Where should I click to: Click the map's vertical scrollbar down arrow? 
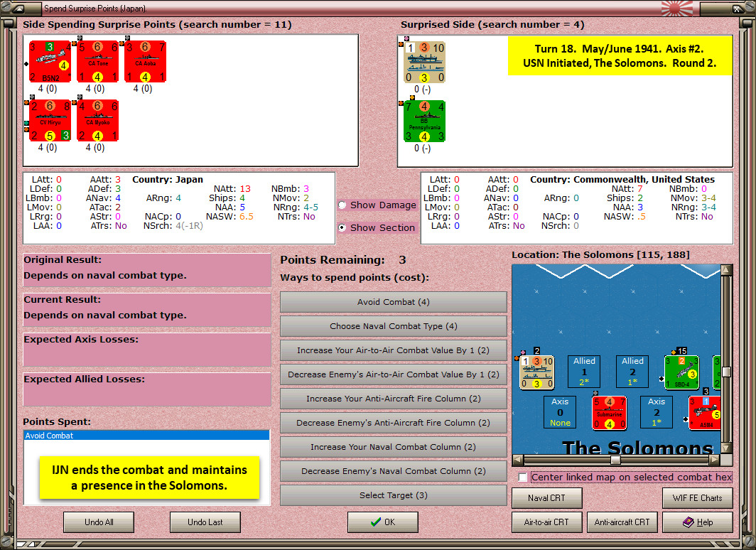(x=726, y=448)
